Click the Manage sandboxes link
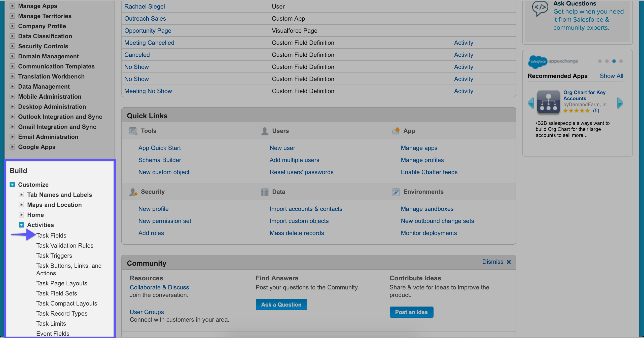Image resolution: width=644 pixels, height=338 pixels. pos(427,209)
